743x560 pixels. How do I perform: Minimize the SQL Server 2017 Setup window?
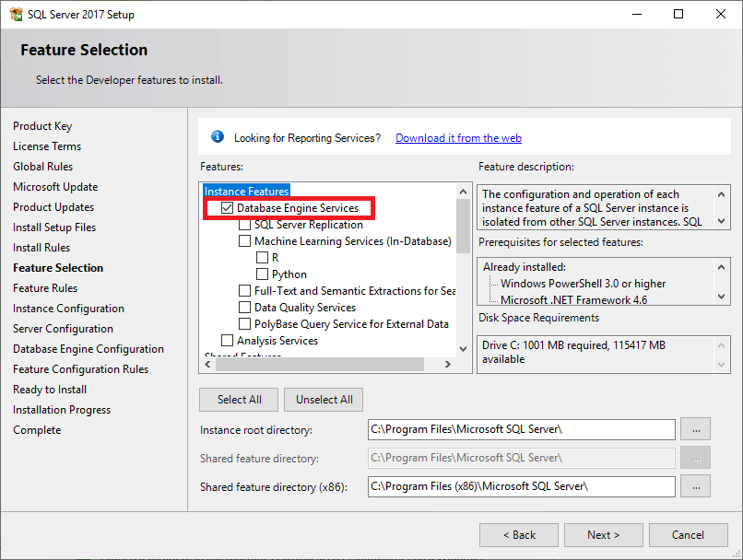point(637,14)
